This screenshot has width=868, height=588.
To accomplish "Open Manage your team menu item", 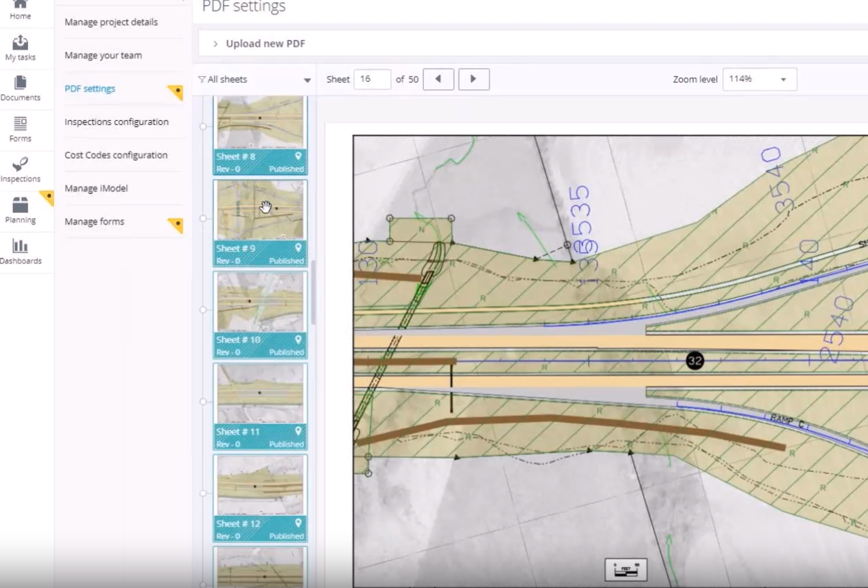I will [x=103, y=55].
